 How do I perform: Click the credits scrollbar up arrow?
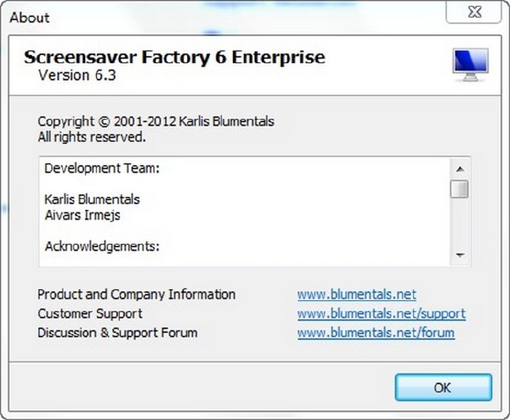[460, 169]
